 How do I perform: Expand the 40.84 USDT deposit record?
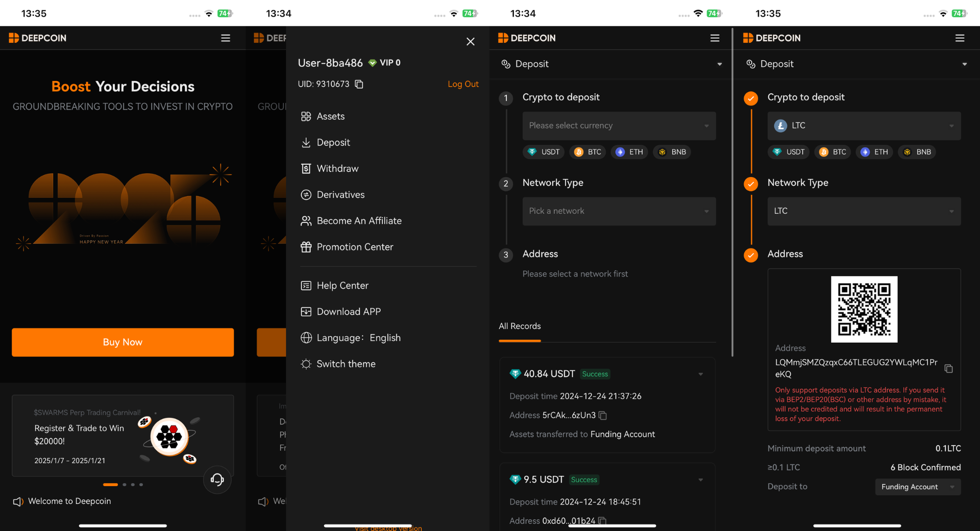pos(701,374)
